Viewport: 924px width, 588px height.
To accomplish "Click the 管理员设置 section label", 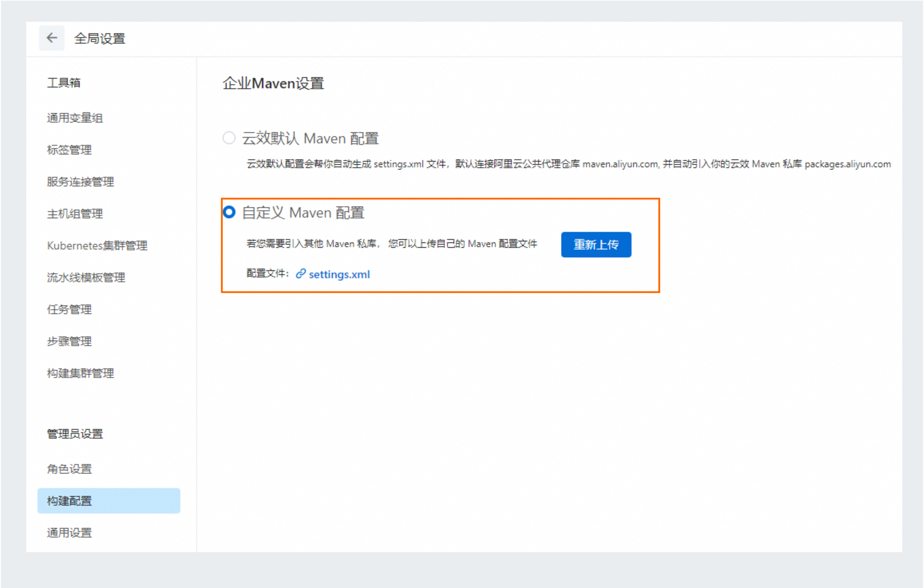I will 75,433.
